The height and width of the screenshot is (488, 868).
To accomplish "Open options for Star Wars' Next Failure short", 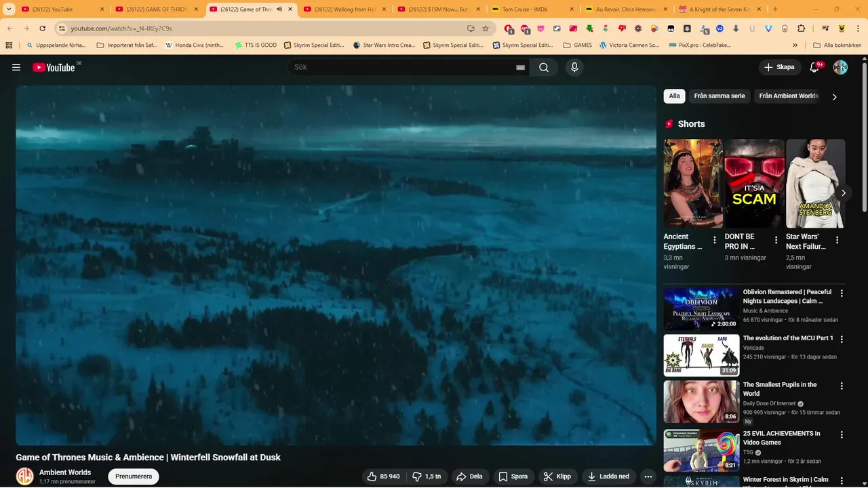I will [837, 240].
